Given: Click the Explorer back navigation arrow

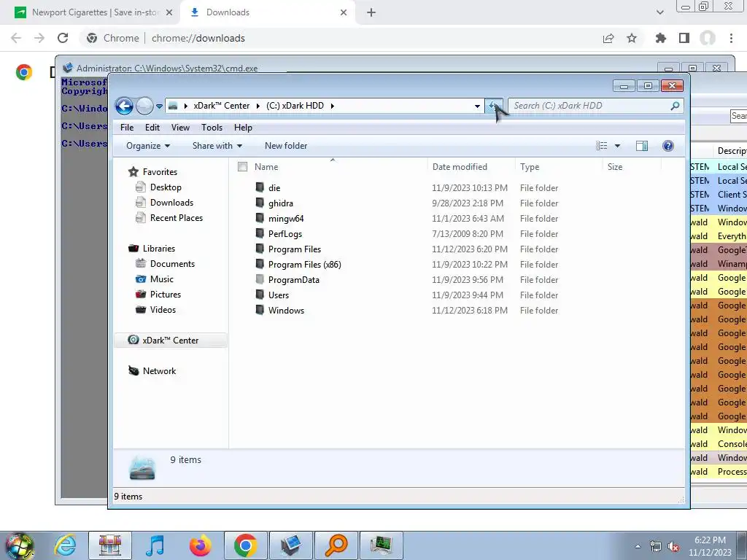Looking at the screenshot, I should pyautogui.click(x=124, y=106).
